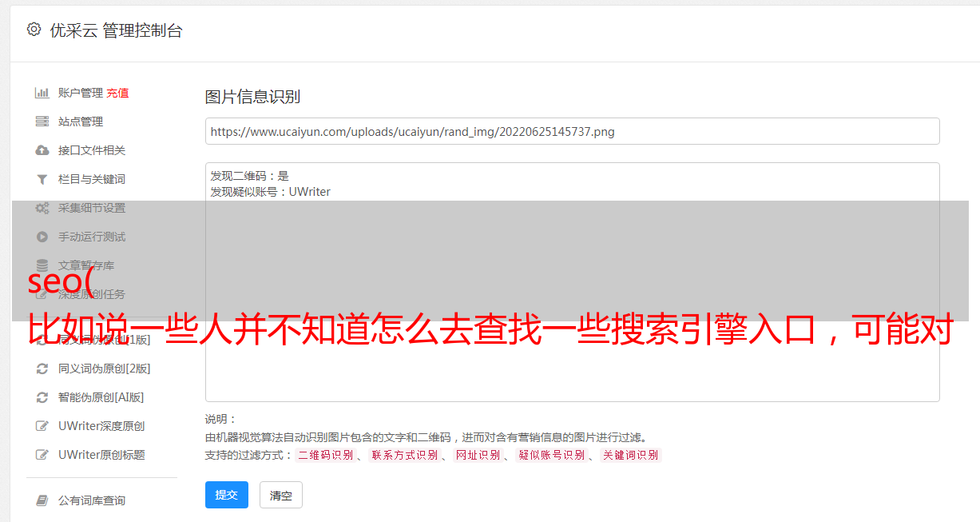Viewport: 980px width, 522px height.
Task: Click the 疑似账号识别 tag
Action: click(552, 455)
